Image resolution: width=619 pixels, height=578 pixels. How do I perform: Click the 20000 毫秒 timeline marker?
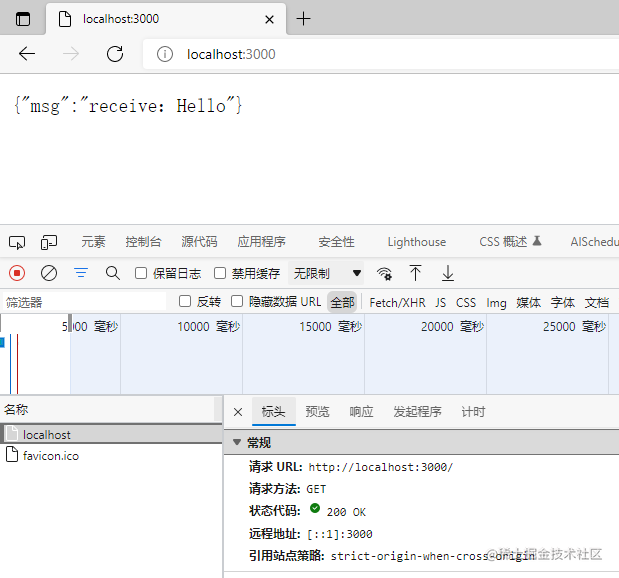pos(452,327)
